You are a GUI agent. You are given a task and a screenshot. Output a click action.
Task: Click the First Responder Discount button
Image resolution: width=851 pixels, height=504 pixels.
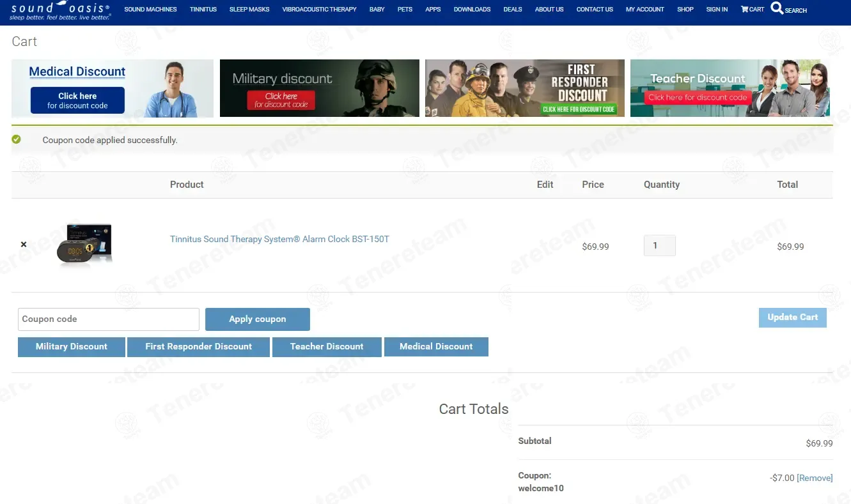point(199,347)
